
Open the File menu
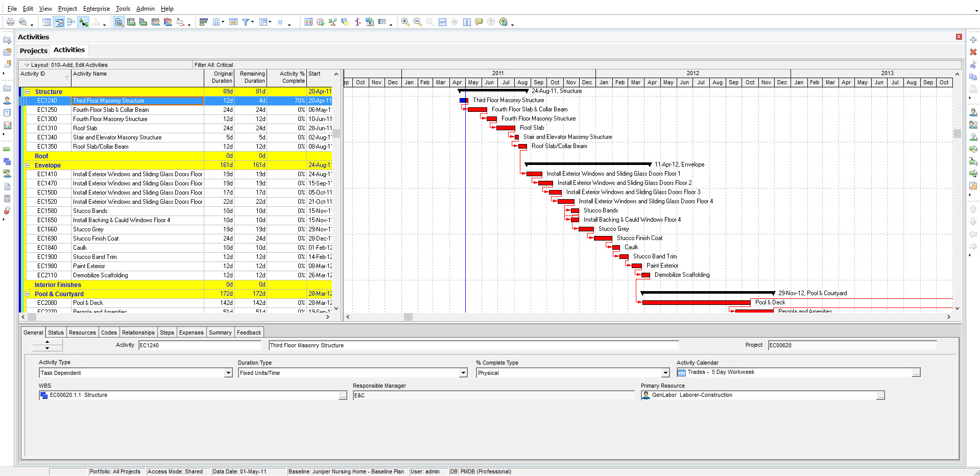click(x=12, y=9)
